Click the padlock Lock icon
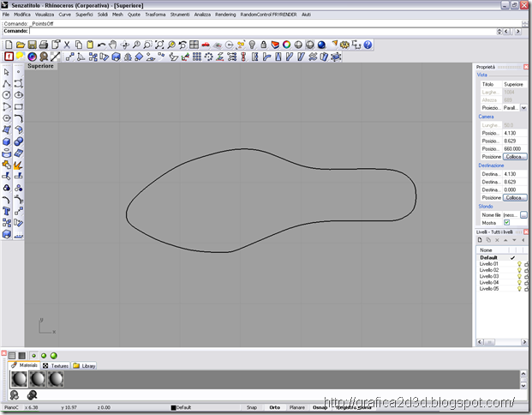 [x=263, y=45]
